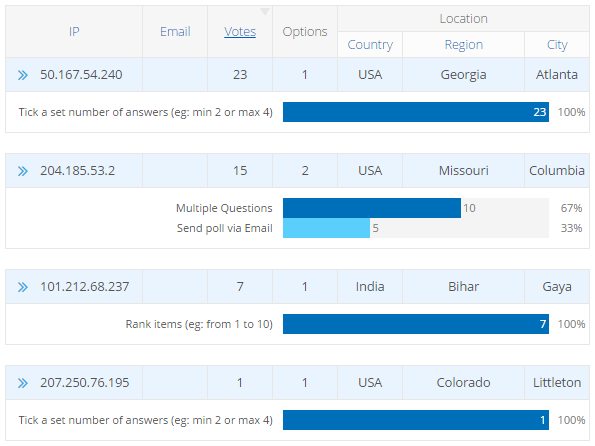Select IP address 207.250.76.195

point(85,383)
